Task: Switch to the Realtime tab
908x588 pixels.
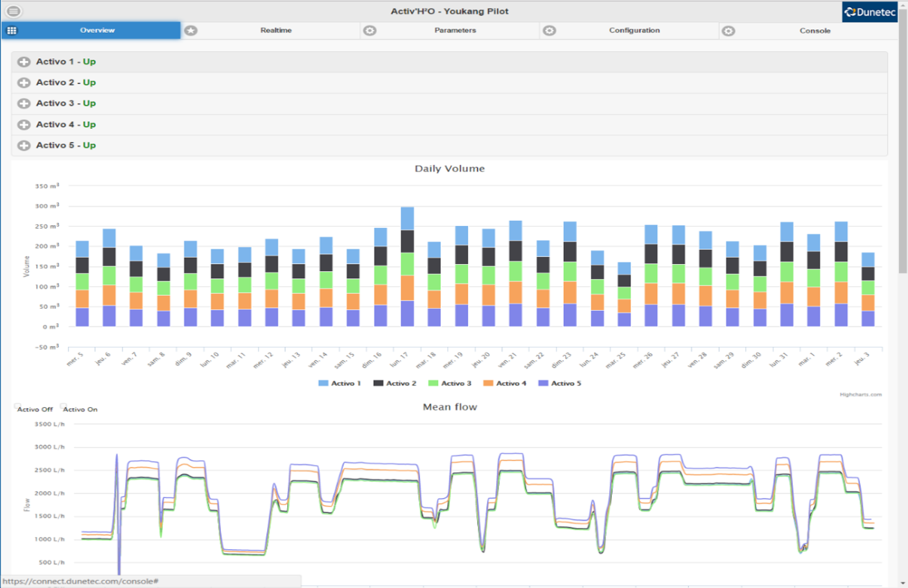Action: point(275,30)
